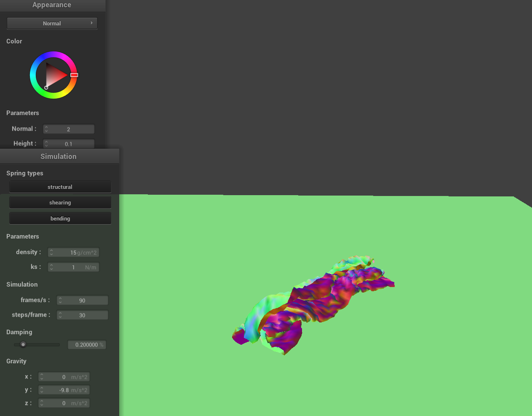The width and height of the screenshot is (532, 416).
Task: Click the Appearance panel title bar
Action: 52,5
